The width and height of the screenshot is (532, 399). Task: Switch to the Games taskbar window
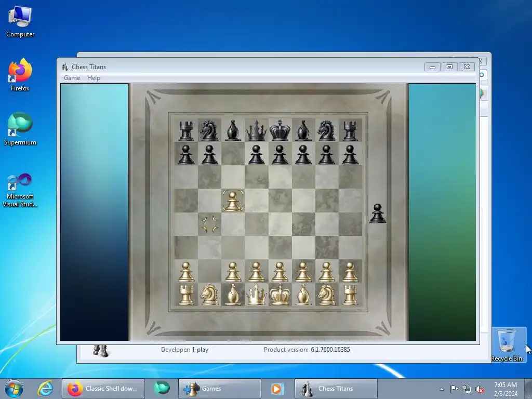220,389
